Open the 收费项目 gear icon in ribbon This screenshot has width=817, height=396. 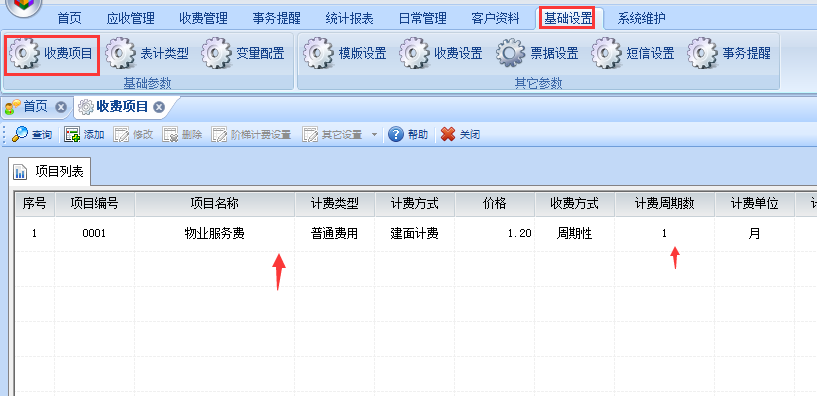tap(24, 53)
